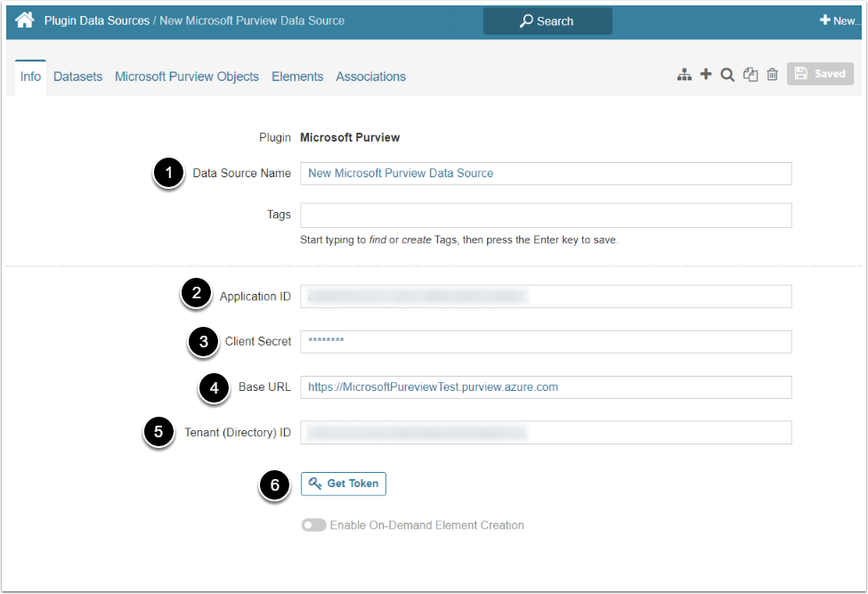Switch to the Elements tab
This screenshot has height=594, width=868.
pos(297,77)
